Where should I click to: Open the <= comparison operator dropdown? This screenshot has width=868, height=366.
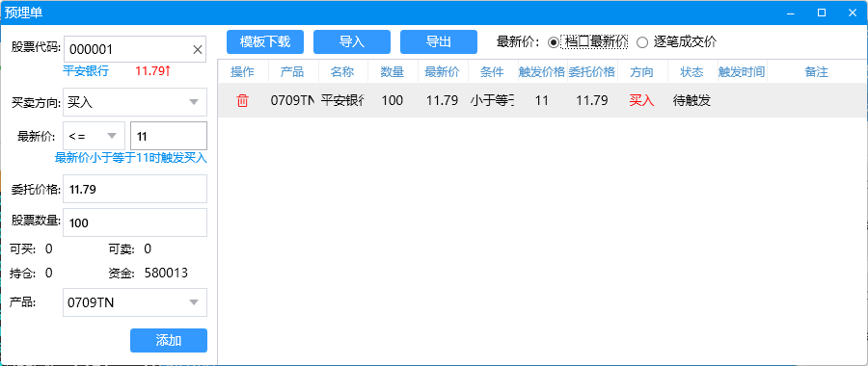[x=95, y=136]
